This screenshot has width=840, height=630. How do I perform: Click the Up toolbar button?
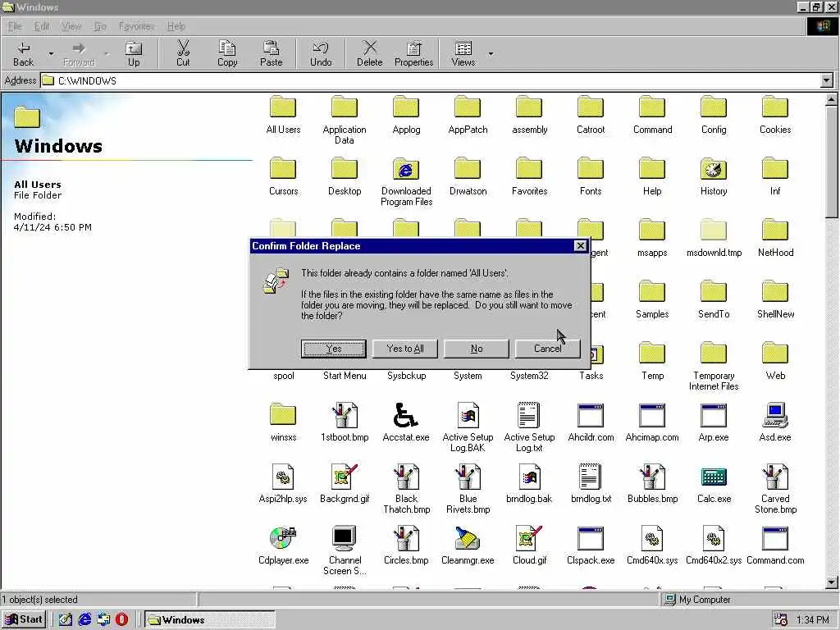[134, 54]
